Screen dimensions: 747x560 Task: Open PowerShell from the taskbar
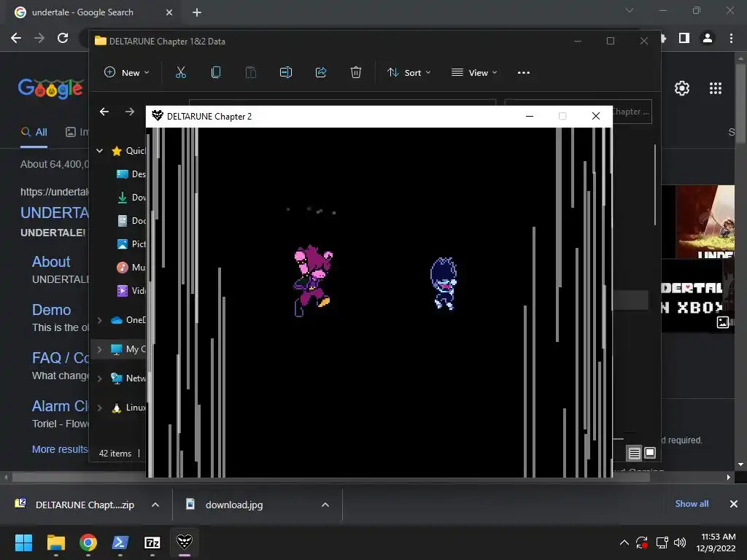tap(120, 542)
